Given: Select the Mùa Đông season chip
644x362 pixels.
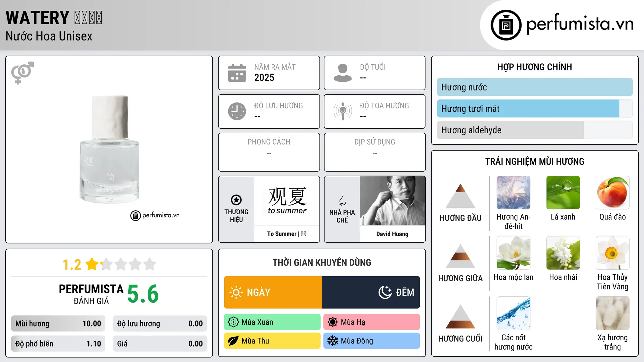Looking at the screenshot, I should tap(372, 341).
